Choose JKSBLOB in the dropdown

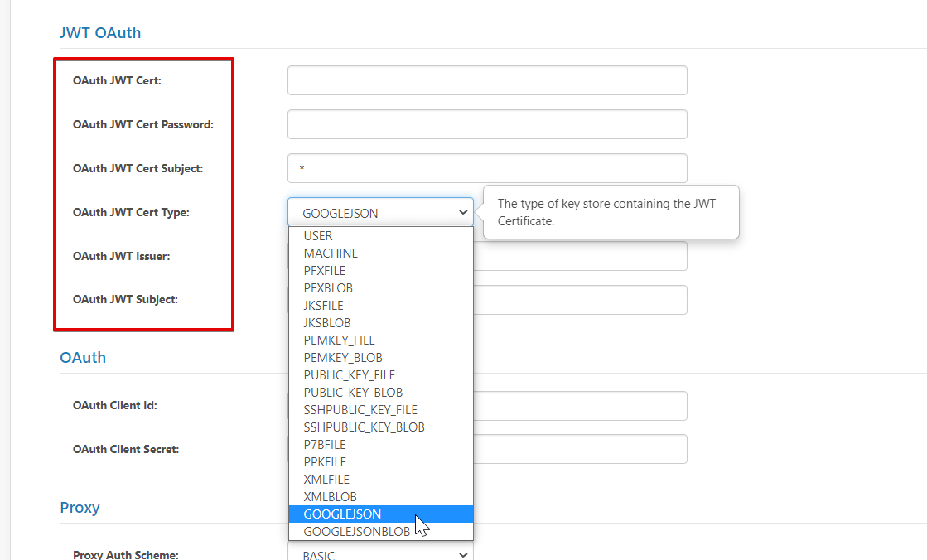(x=327, y=323)
